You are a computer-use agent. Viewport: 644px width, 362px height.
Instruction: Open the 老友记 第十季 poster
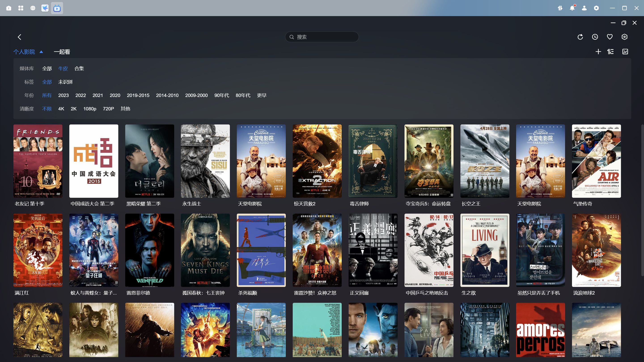(38, 161)
